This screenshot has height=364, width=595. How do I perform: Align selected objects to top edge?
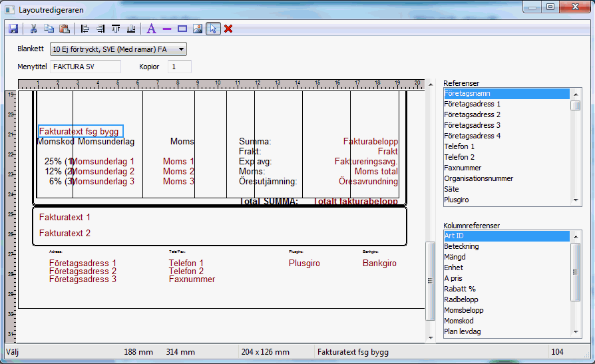click(x=116, y=29)
